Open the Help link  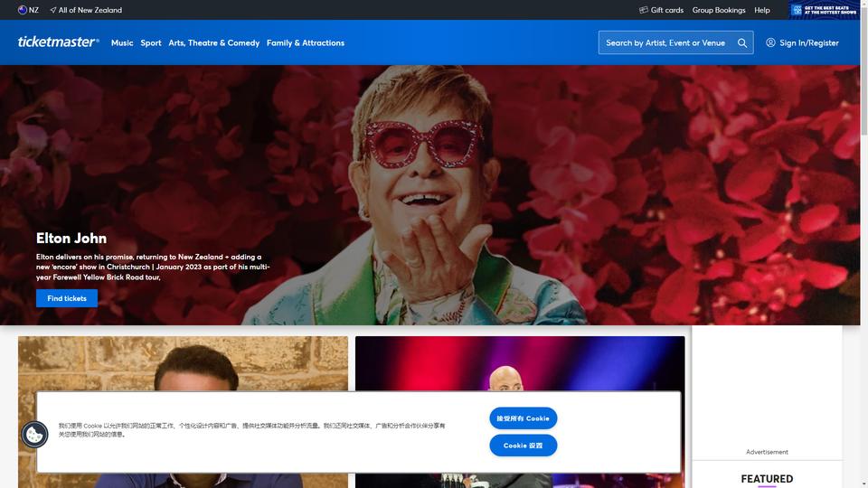tap(761, 10)
